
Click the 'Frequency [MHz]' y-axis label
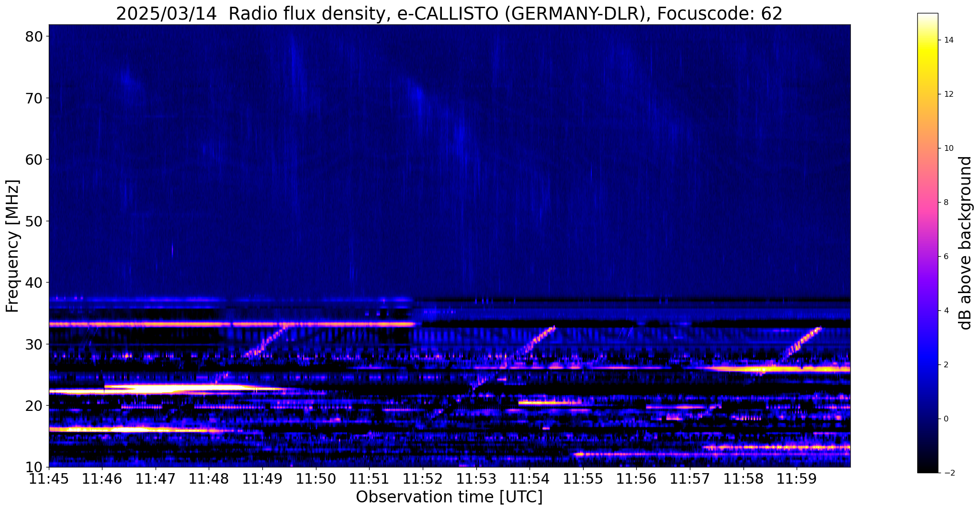click(13, 246)
